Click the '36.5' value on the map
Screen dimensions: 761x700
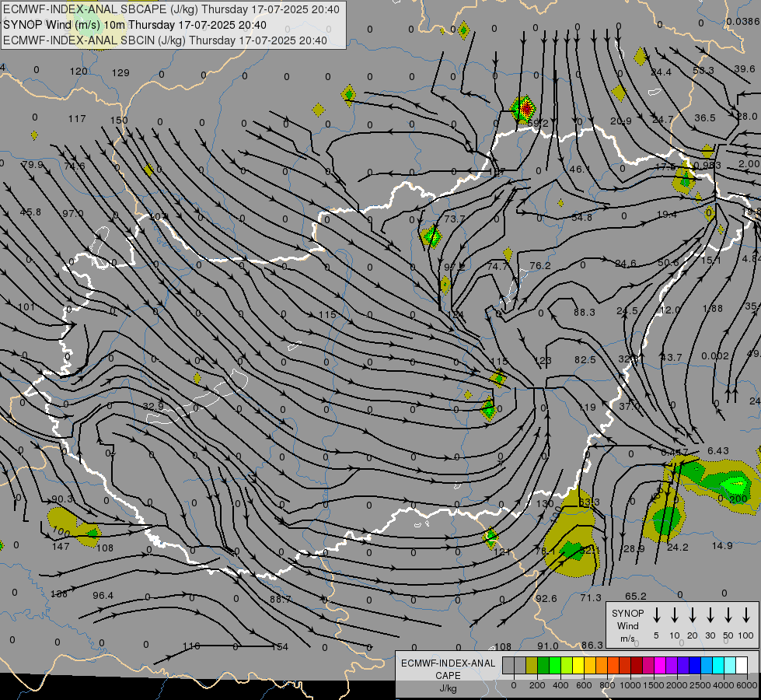pos(705,118)
